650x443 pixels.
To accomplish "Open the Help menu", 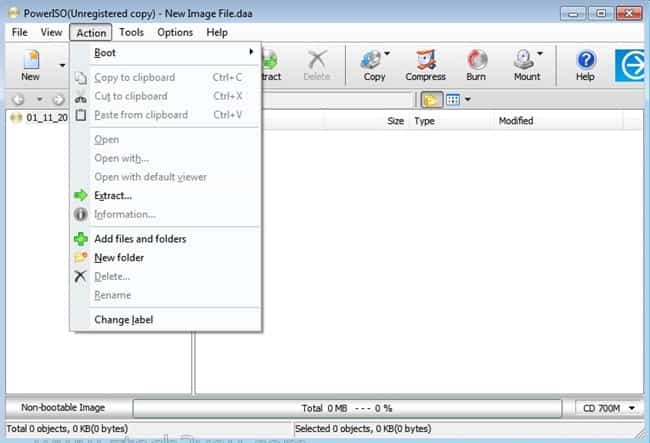I will click(217, 32).
